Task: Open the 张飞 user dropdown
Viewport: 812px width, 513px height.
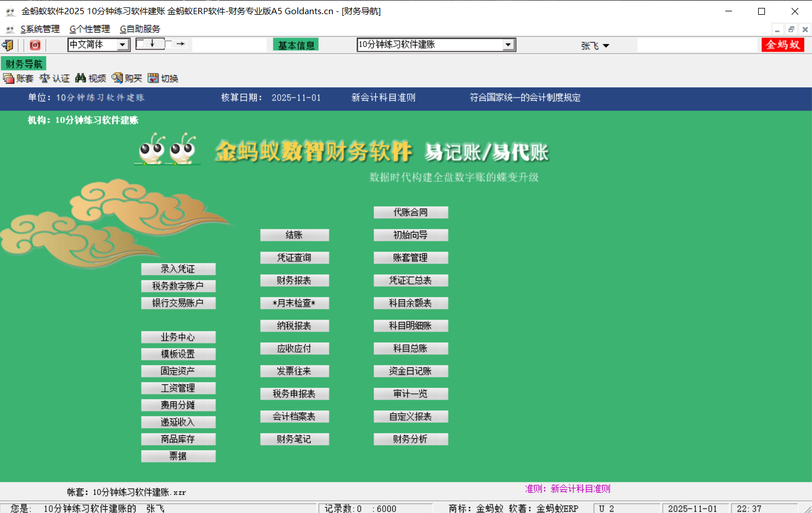Action: 595,45
